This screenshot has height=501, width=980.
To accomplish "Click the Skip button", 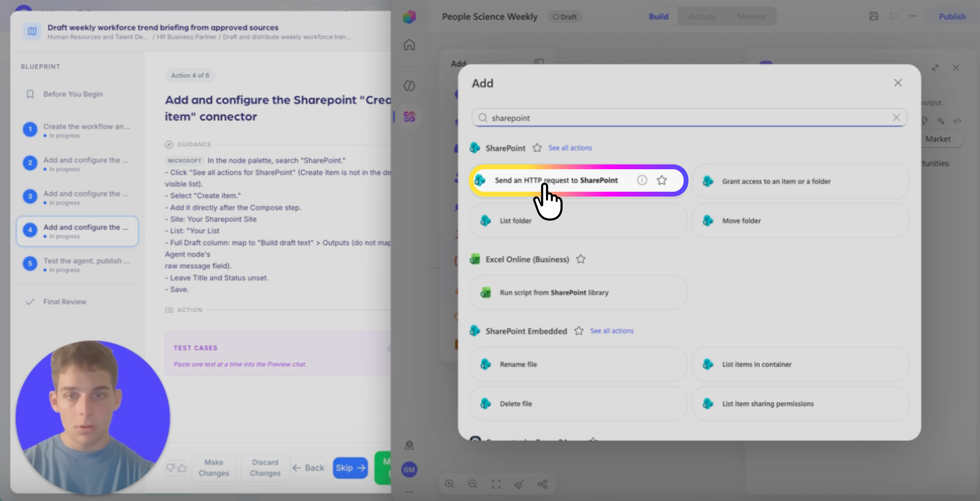I will click(x=350, y=468).
